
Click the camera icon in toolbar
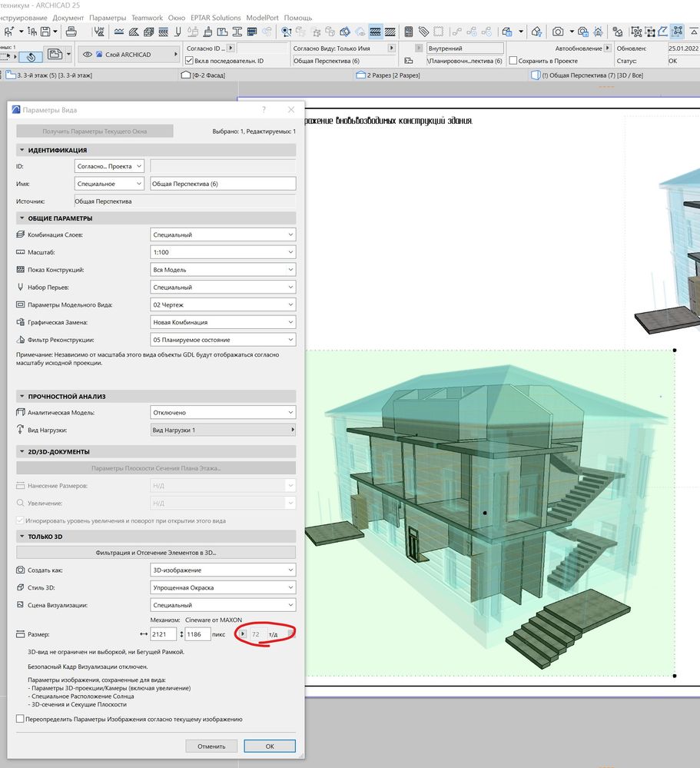coord(558,32)
